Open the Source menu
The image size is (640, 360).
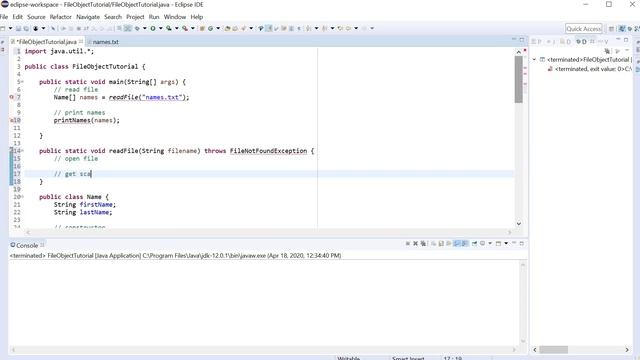click(x=36, y=17)
